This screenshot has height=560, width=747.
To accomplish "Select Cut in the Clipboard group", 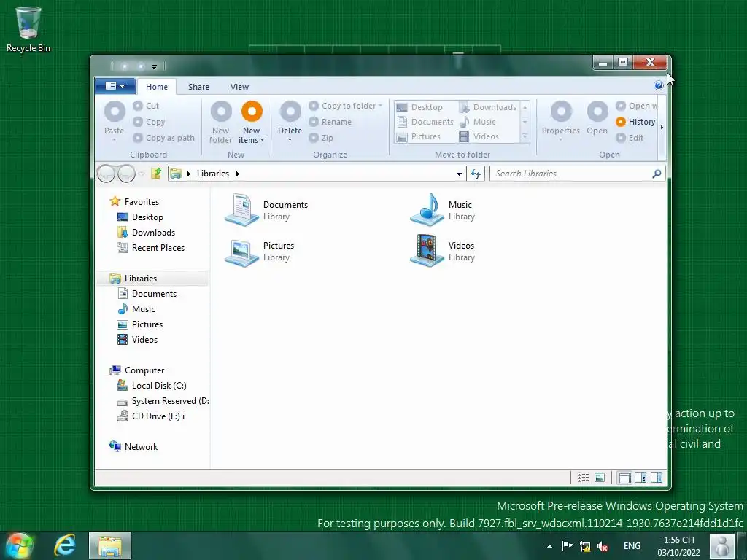I will coord(146,106).
